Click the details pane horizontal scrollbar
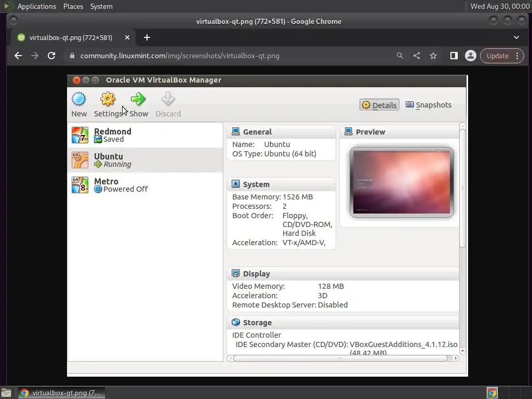Viewport: 532px width, 399px height. click(x=340, y=358)
